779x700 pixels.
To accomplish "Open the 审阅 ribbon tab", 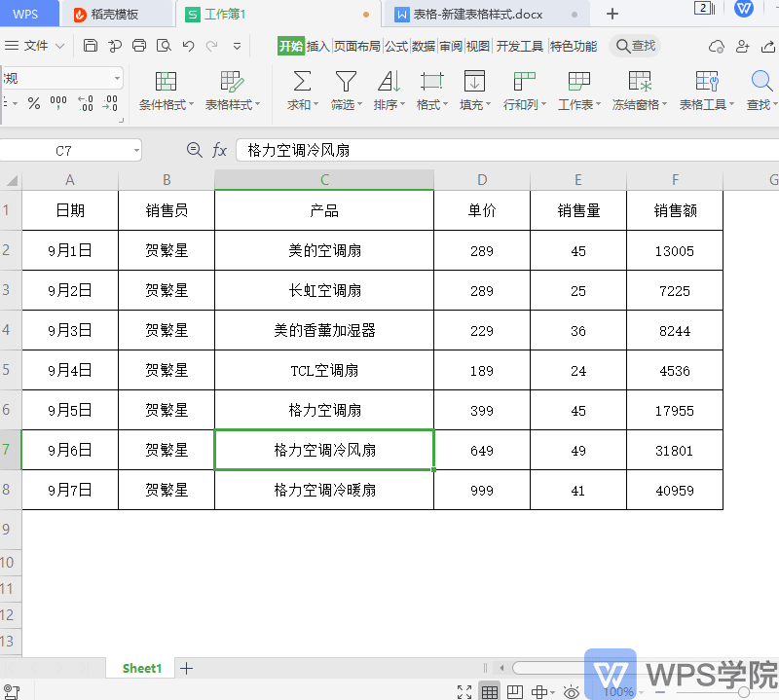I will pos(451,46).
